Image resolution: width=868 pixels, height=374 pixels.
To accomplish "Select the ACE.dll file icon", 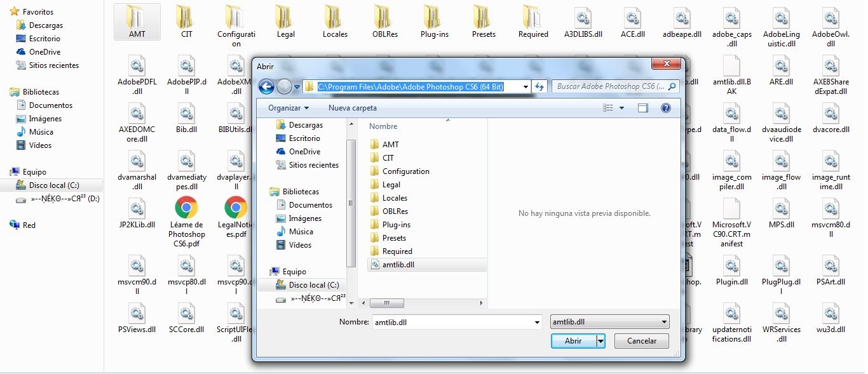I will [632, 17].
